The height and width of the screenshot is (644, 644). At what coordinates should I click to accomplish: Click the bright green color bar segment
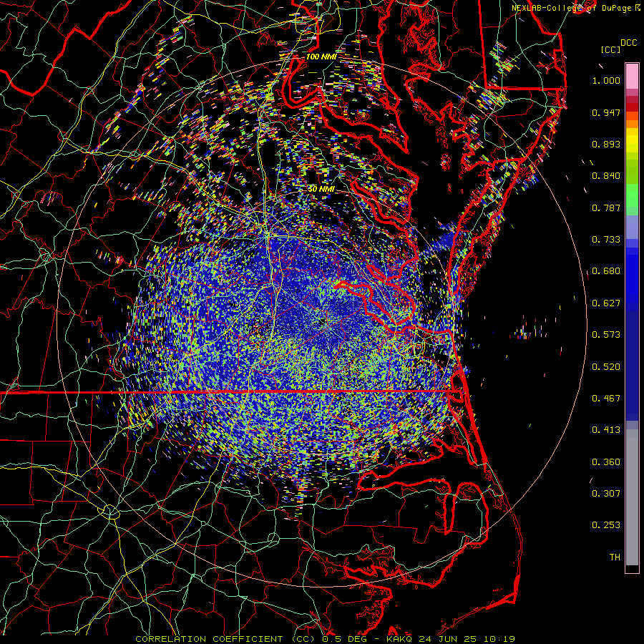(x=632, y=195)
